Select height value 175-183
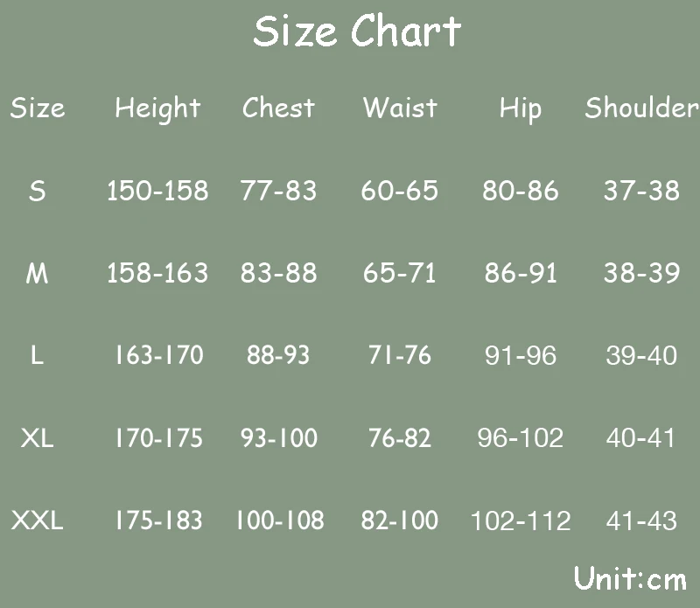The height and width of the screenshot is (608, 700). point(158,520)
